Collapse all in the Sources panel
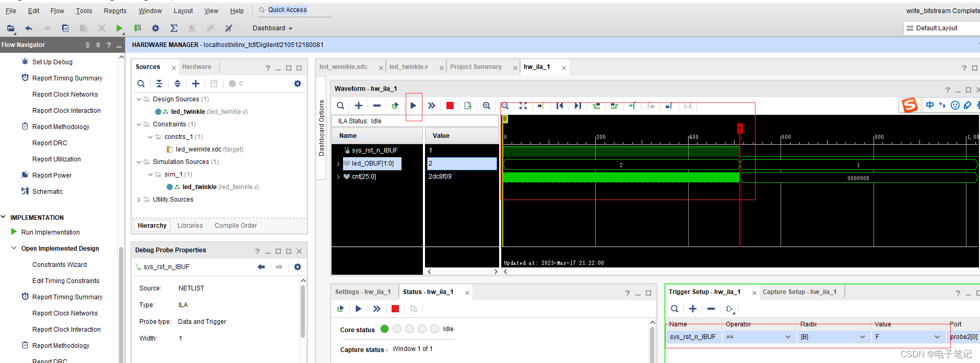Image resolution: width=980 pixels, height=363 pixels. pos(159,84)
